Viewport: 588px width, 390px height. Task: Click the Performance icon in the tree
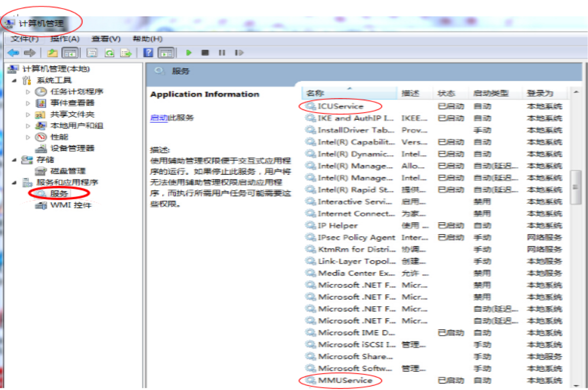41,137
